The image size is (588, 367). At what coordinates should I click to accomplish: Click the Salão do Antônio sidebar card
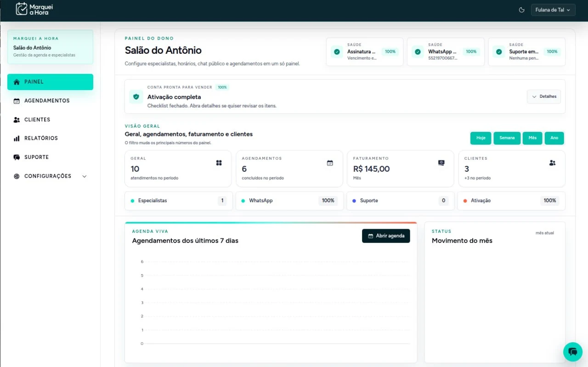click(x=50, y=47)
